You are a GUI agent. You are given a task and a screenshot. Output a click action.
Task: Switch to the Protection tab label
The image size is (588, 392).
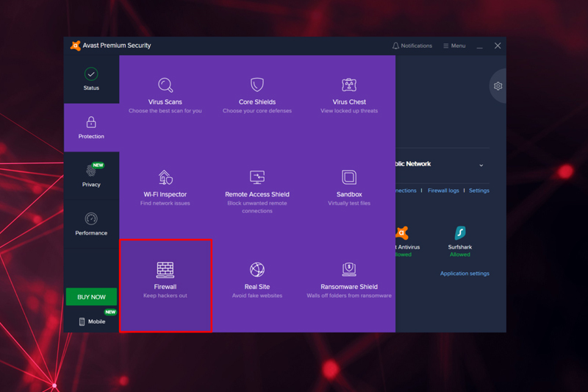(91, 136)
